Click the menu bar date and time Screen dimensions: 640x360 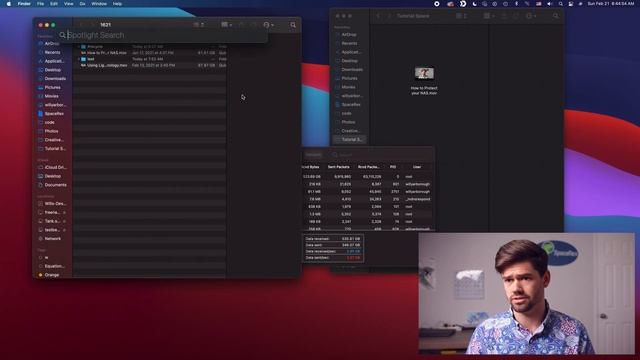pos(611,4)
